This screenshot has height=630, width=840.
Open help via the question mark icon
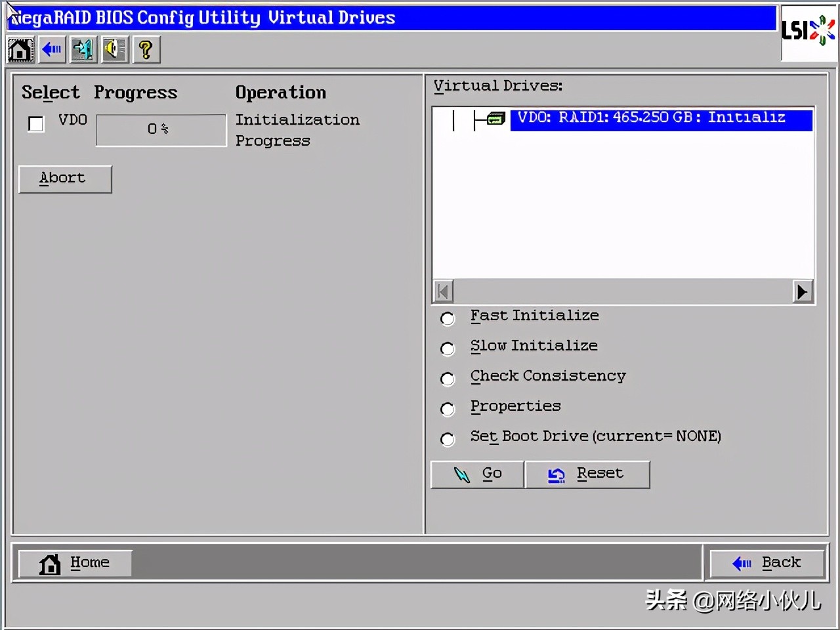tap(146, 49)
